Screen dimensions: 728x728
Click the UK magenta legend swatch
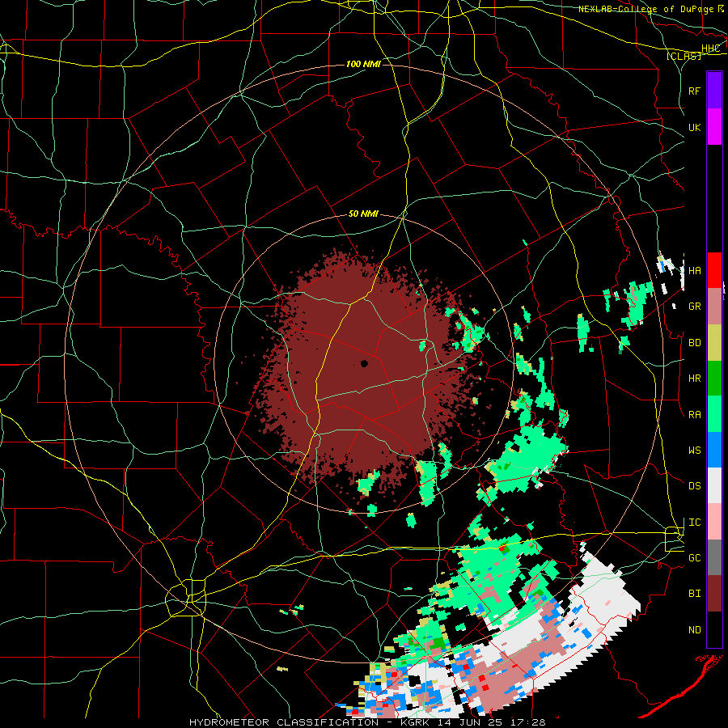point(714,126)
